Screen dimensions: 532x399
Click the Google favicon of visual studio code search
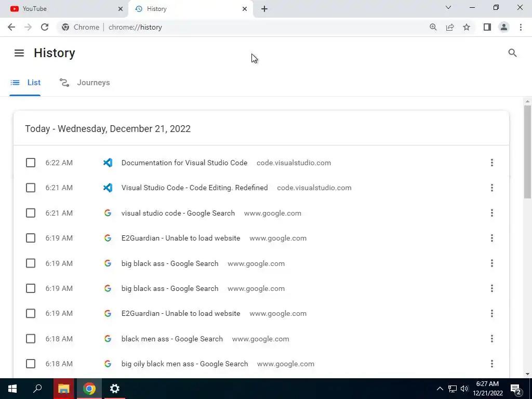point(108,213)
